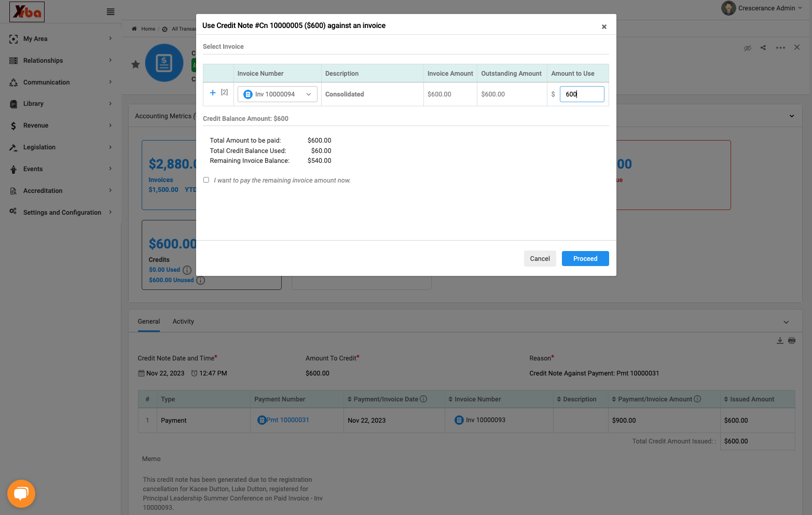The height and width of the screenshot is (515, 812).
Task: Open the chat support bubble
Action: tap(21, 494)
